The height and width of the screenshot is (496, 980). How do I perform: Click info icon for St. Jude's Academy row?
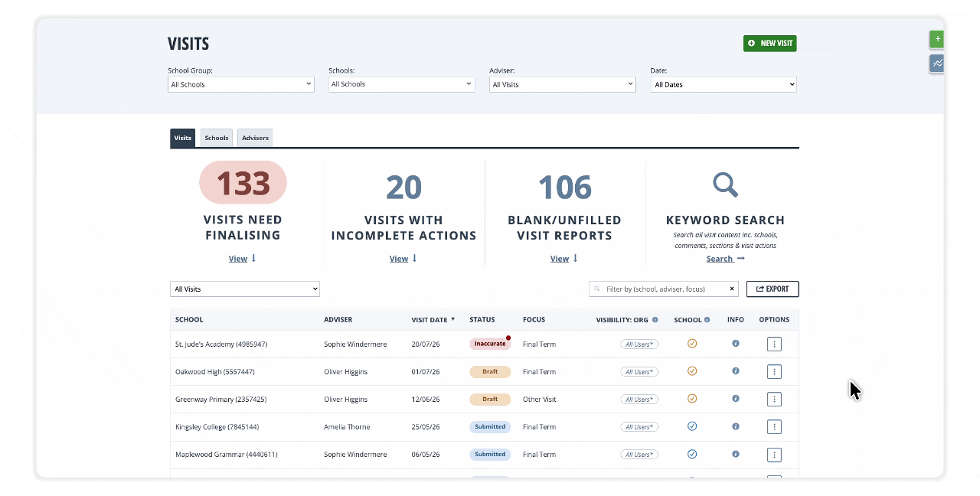click(736, 344)
